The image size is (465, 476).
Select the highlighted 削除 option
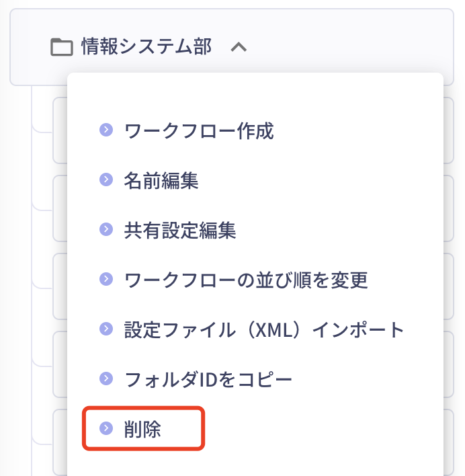[x=142, y=429]
